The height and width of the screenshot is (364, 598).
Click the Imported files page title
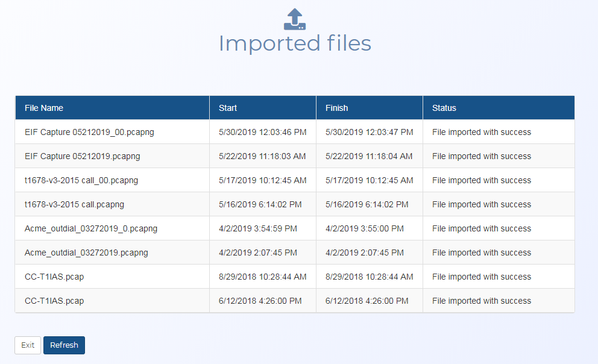click(x=295, y=43)
